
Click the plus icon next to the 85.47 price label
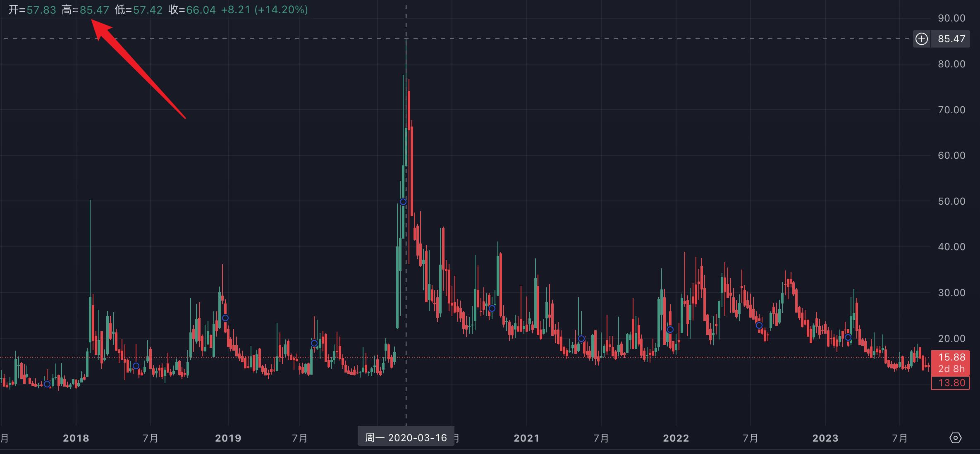tap(922, 39)
